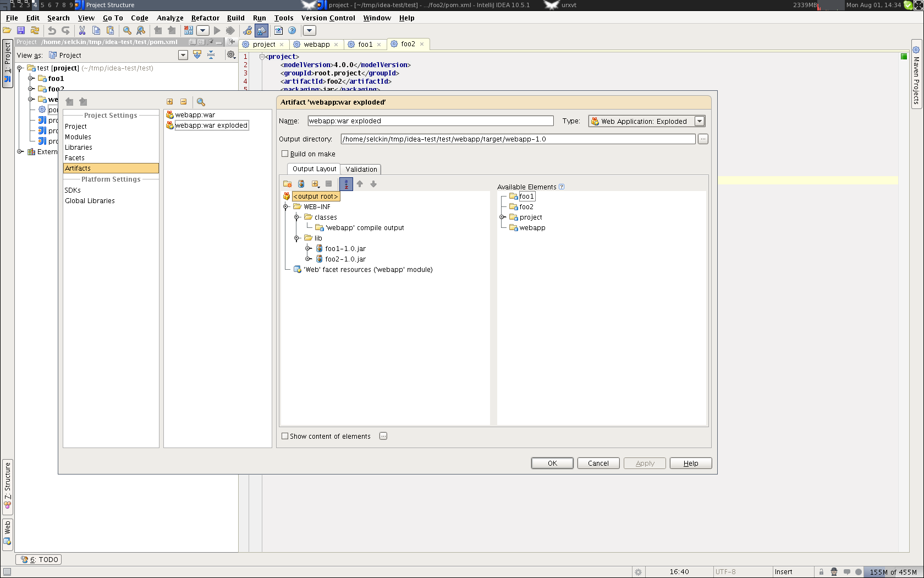Select Libraries in Project Settings

point(79,148)
